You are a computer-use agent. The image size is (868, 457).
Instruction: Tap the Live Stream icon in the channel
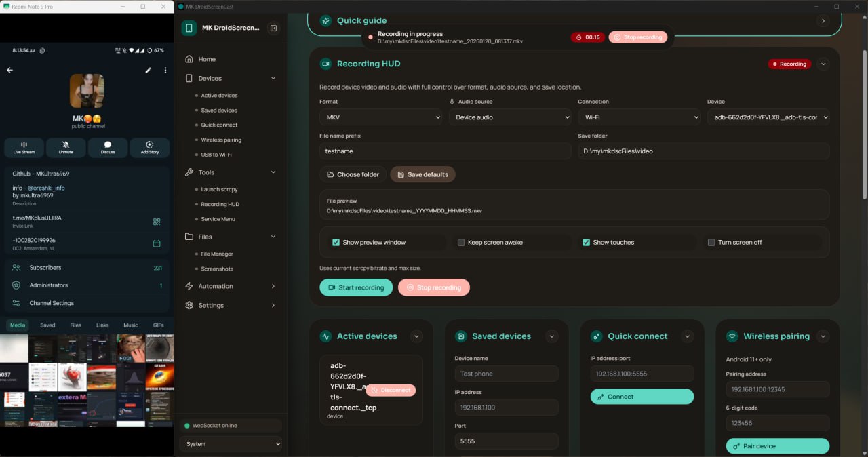[24, 145]
